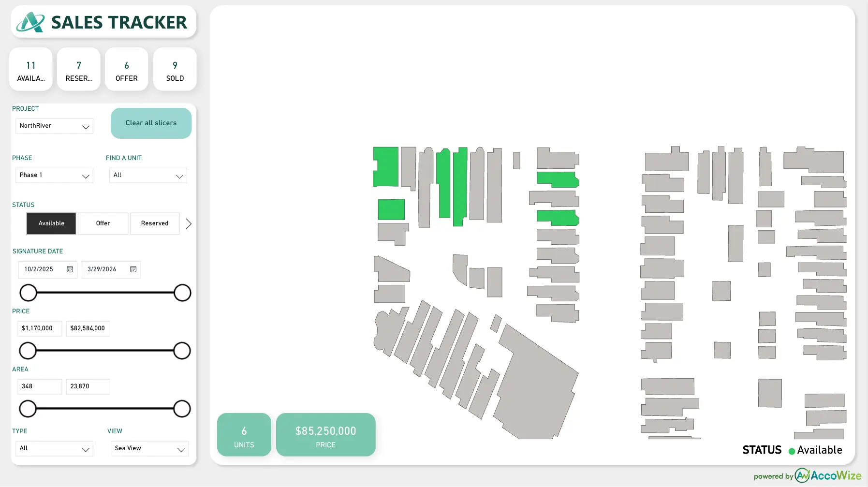Select the 11 Available summary card
The width and height of the screenshot is (868, 487).
31,70
